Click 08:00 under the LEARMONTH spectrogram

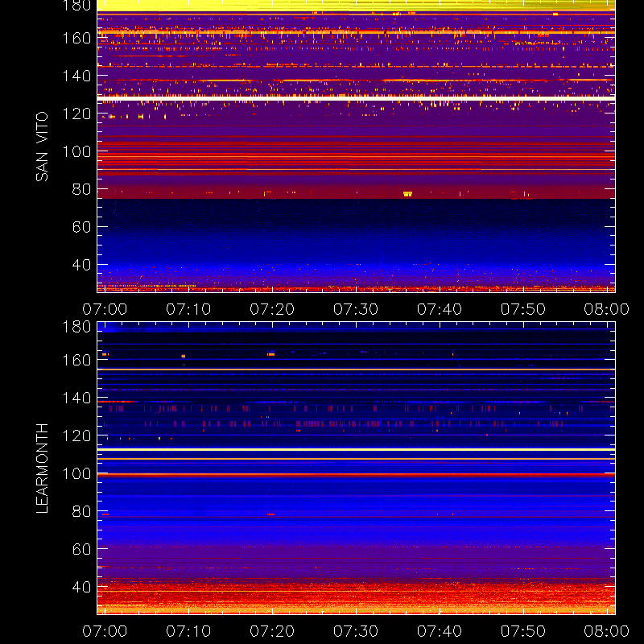click(x=607, y=631)
